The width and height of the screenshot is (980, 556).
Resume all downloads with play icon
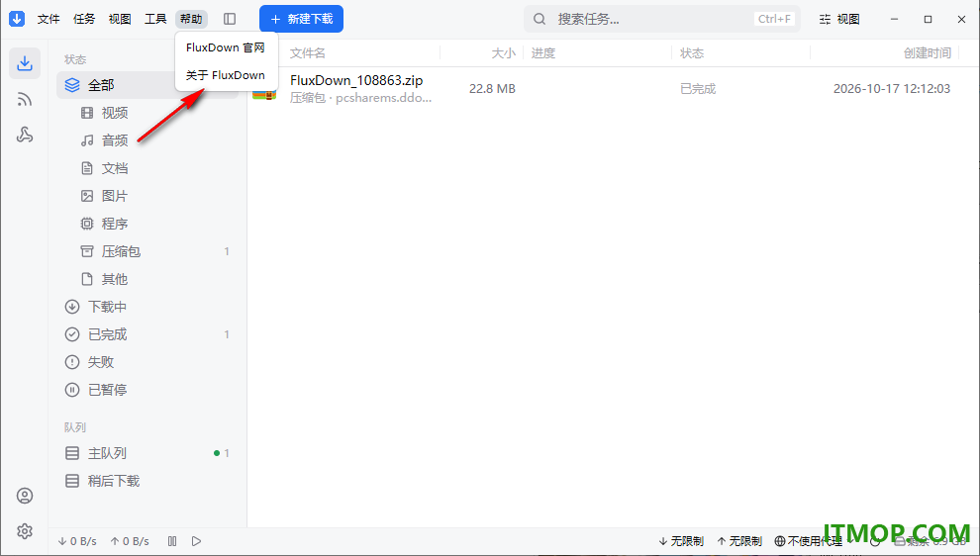[196, 541]
